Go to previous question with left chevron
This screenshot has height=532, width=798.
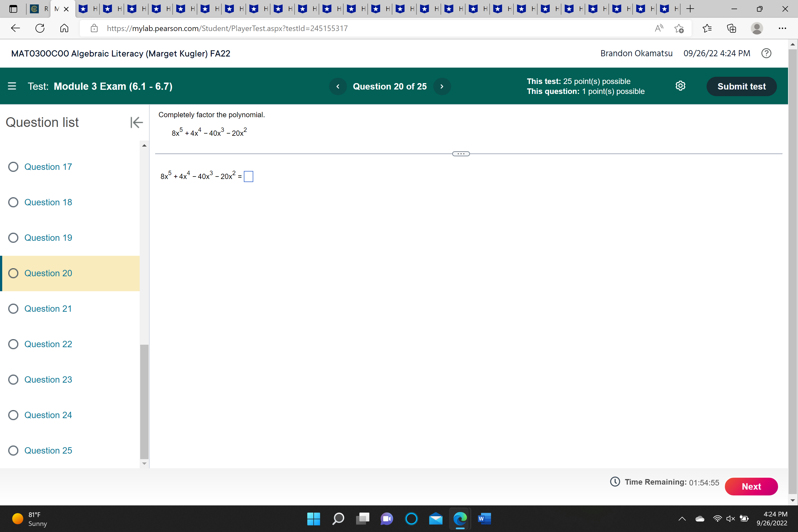click(x=337, y=86)
